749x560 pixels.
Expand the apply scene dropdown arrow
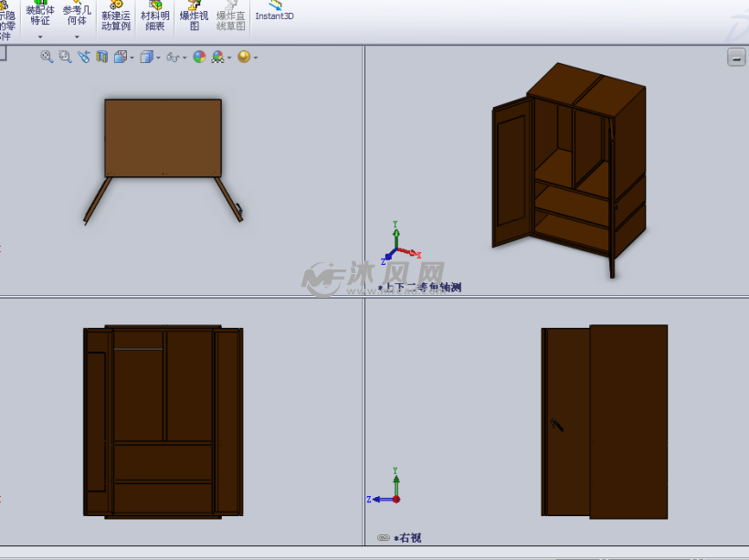227,56
